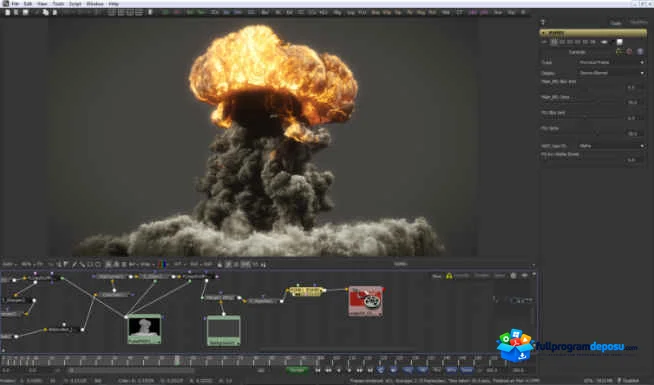Open the first dropdown below the Controls row
The image size is (654, 385).
pos(611,62)
